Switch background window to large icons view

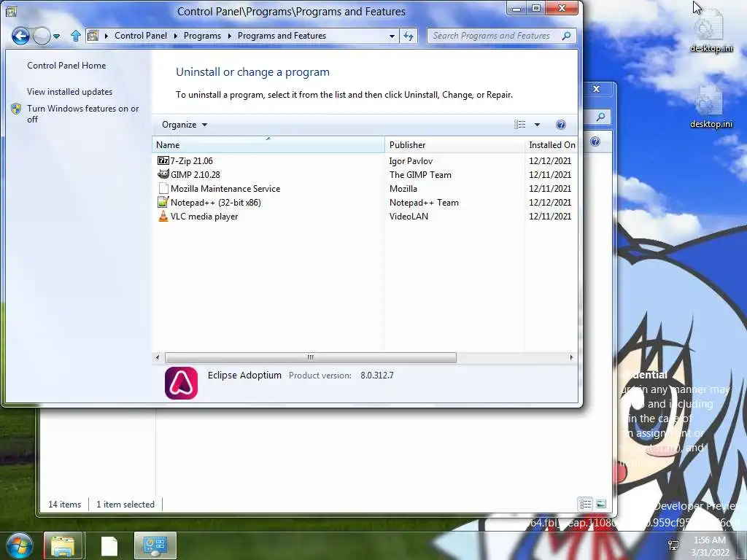(x=601, y=504)
